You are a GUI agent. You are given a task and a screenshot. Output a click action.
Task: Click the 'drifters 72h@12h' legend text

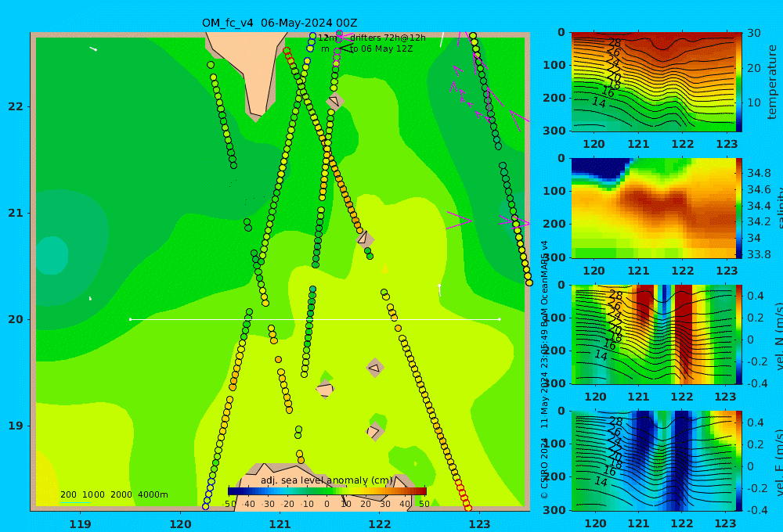coord(388,38)
